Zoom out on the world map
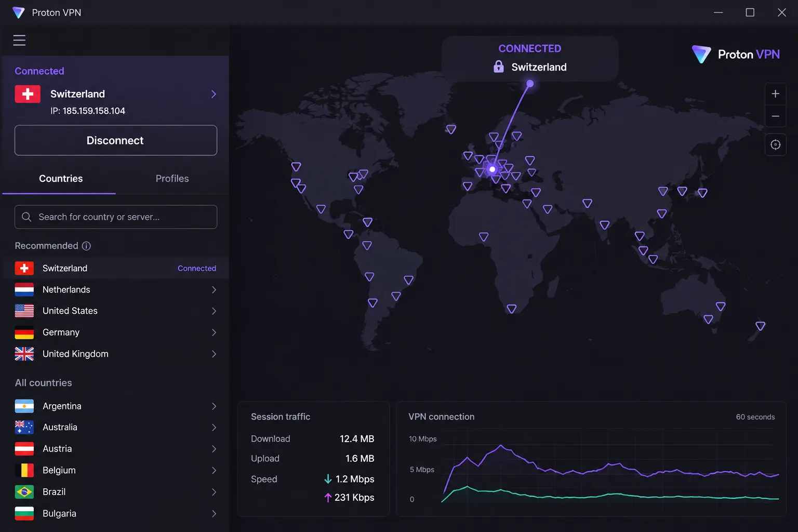Screen dimensions: 798x532 pyautogui.click(x=775, y=116)
